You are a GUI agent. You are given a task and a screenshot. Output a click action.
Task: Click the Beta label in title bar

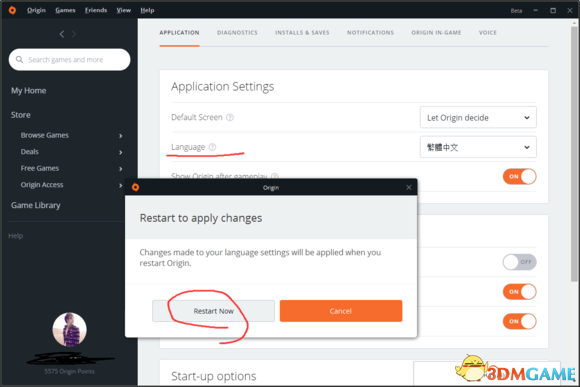pyautogui.click(x=516, y=11)
